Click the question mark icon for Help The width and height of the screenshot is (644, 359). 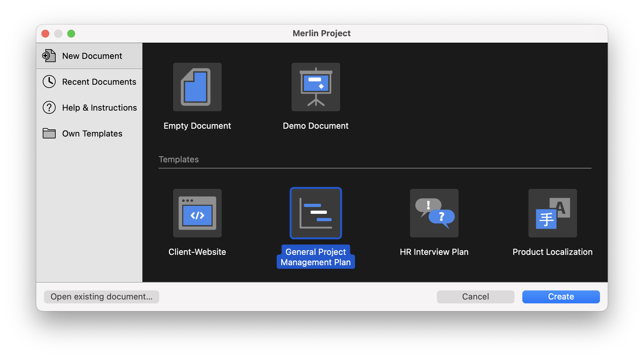(x=49, y=107)
